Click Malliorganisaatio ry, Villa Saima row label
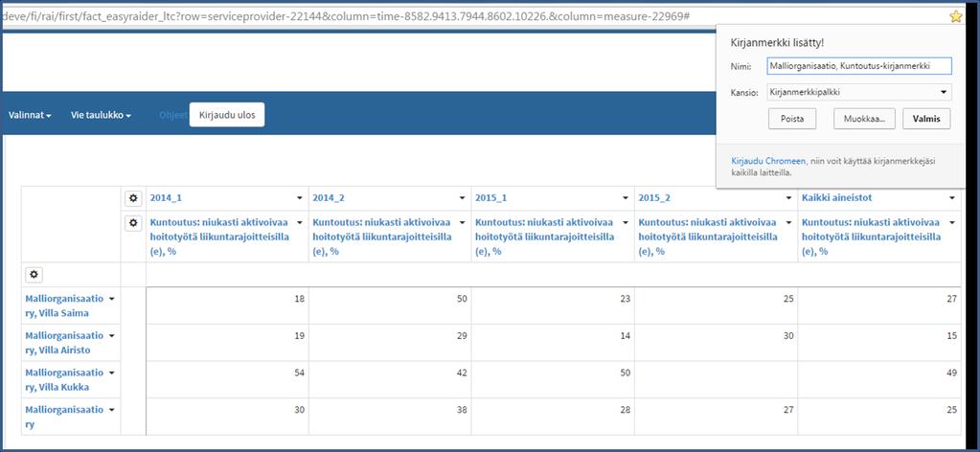The image size is (980, 452). [64, 305]
